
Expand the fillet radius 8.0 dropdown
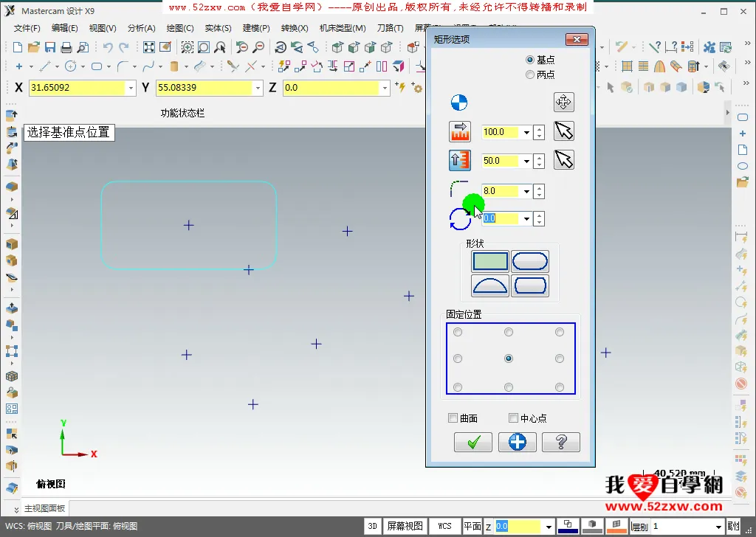tap(526, 192)
